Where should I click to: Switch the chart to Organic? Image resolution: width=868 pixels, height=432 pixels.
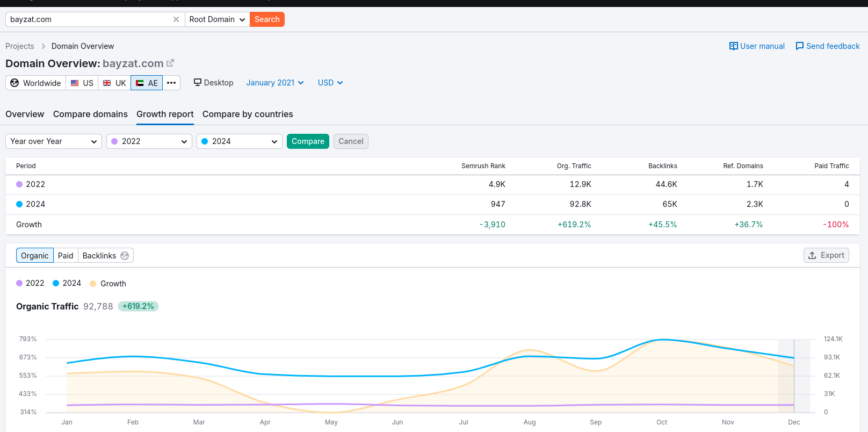pos(35,255)
